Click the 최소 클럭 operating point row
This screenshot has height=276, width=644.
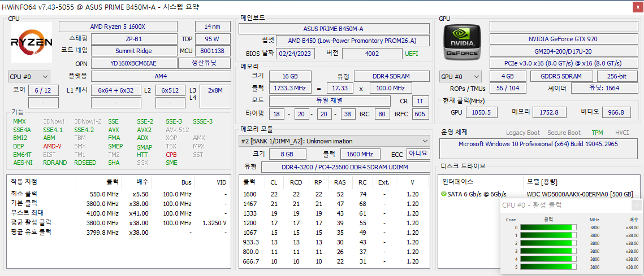[119, 194]
